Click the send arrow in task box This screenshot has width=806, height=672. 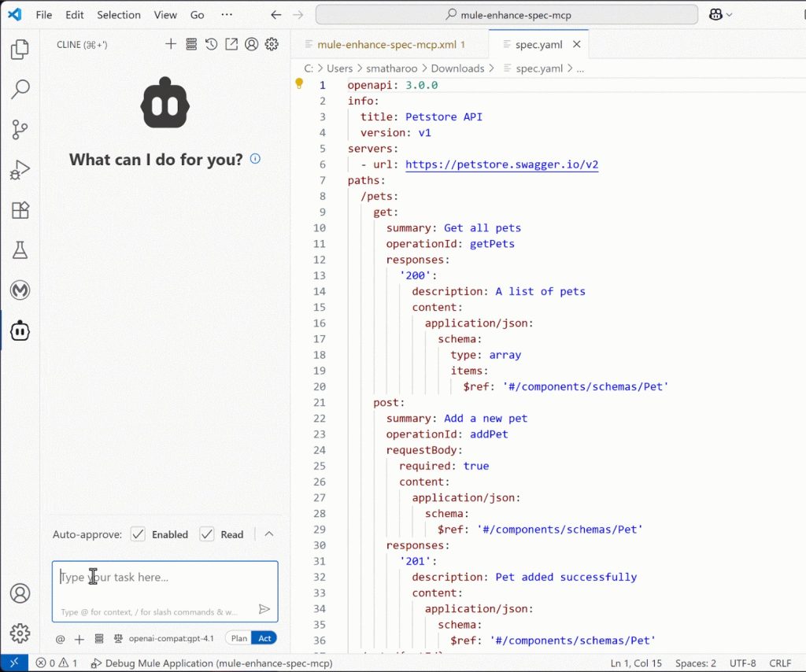(264, 609)
